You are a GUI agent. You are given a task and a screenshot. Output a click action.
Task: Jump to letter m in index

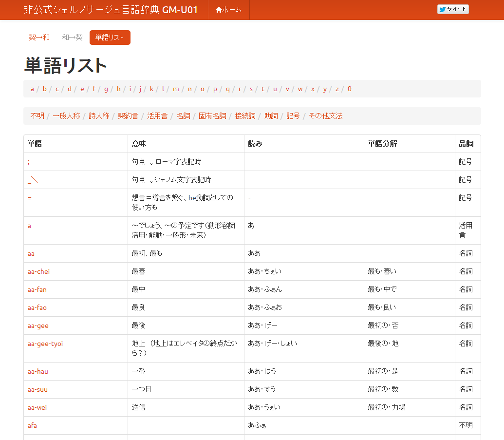point(176,89)
